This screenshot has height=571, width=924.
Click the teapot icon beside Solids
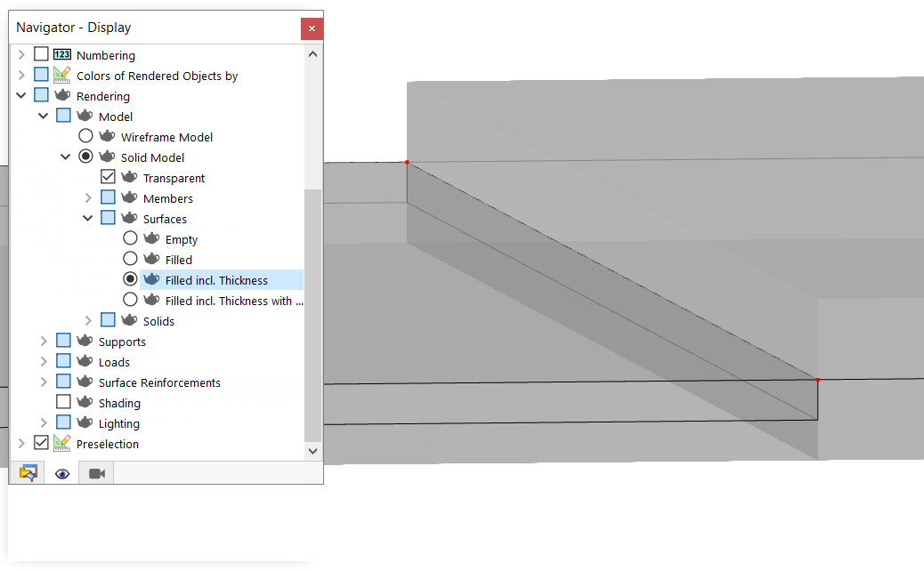pos(129,320)
